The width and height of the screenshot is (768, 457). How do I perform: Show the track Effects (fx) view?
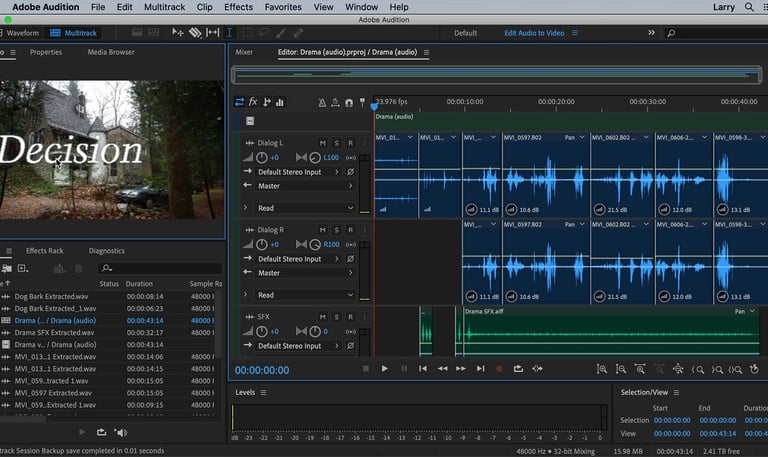click(253, 102)
